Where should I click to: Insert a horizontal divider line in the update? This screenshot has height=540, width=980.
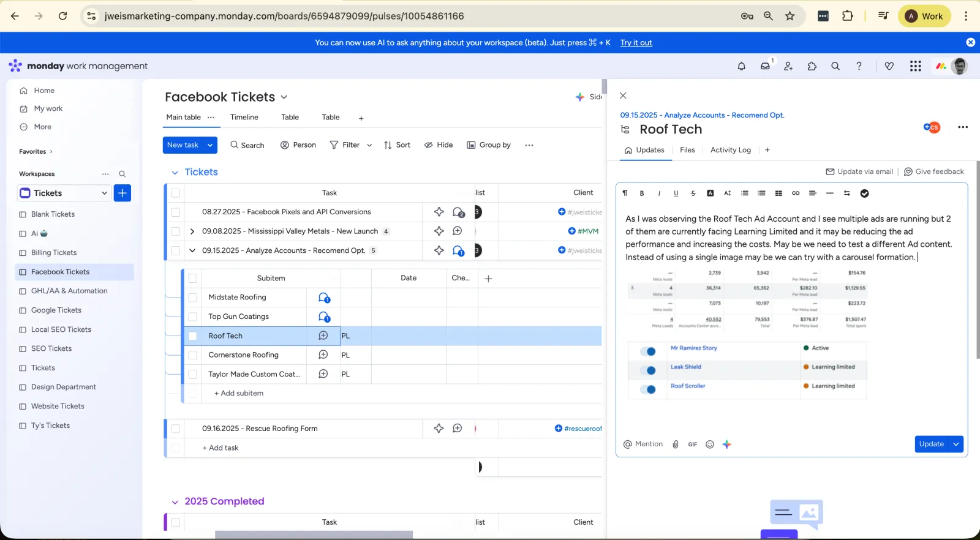coord(830,193)
